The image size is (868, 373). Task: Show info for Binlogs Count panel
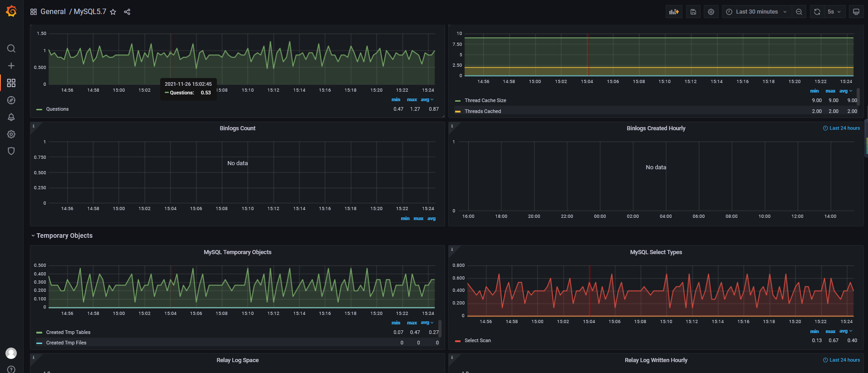[x=34, y=126]
